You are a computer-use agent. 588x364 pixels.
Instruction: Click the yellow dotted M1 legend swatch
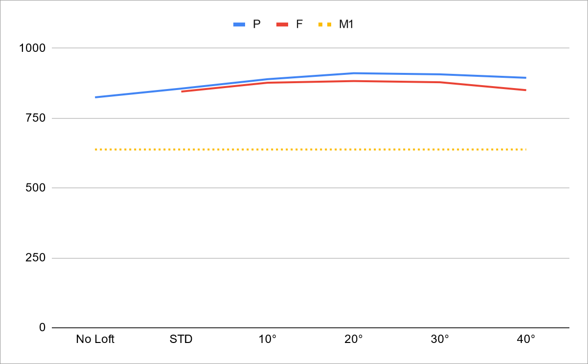[x=325, y=24]
